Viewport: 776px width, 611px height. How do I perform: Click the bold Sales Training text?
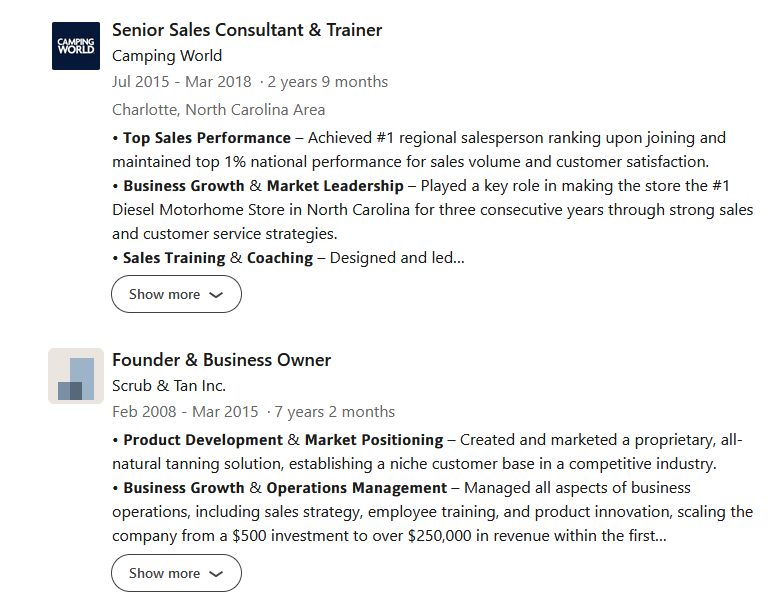pos(174,258)
